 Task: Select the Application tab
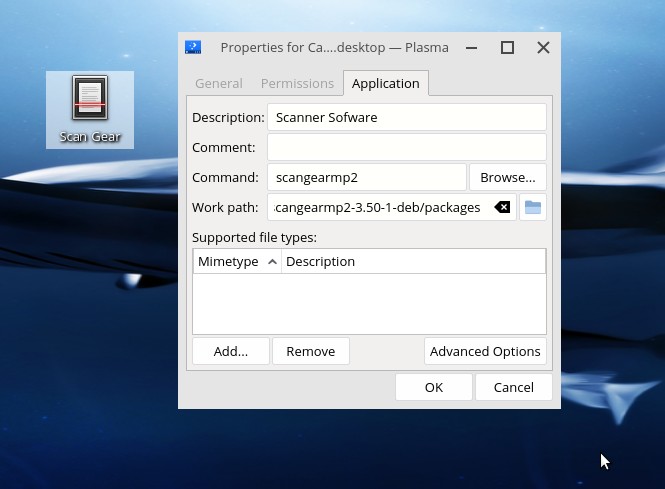tap(385, 84)
